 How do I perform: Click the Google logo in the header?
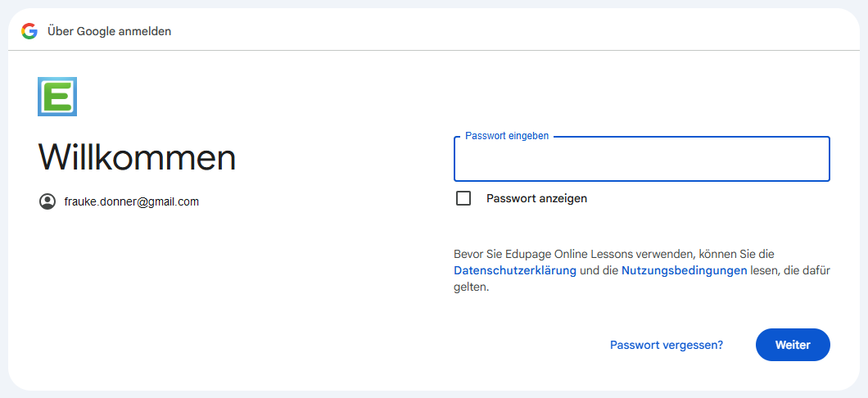(x=29, y=31)
